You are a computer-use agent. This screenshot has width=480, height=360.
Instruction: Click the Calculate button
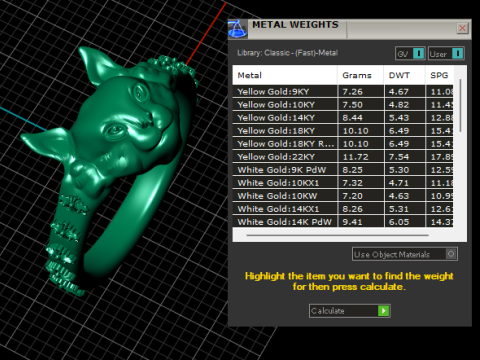(x=349, y=311)
